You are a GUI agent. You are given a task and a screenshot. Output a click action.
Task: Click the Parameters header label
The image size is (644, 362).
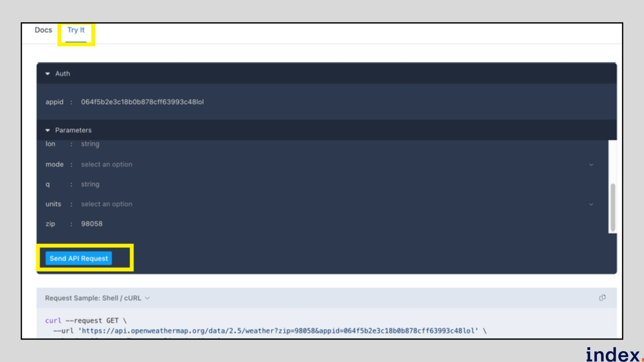[x=73, y=130]
